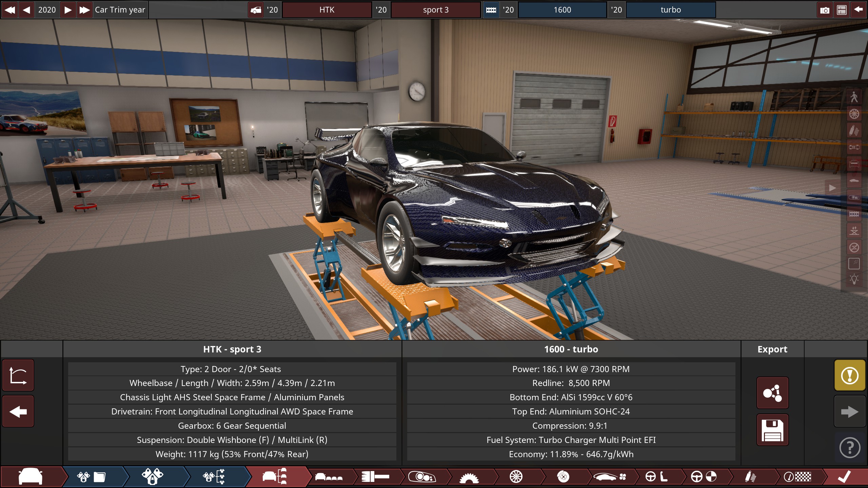Toggle headlight fixtures visibility icon
Viewport: 868px width, 488px height.
pyautogui.click(x=854, y=197)
